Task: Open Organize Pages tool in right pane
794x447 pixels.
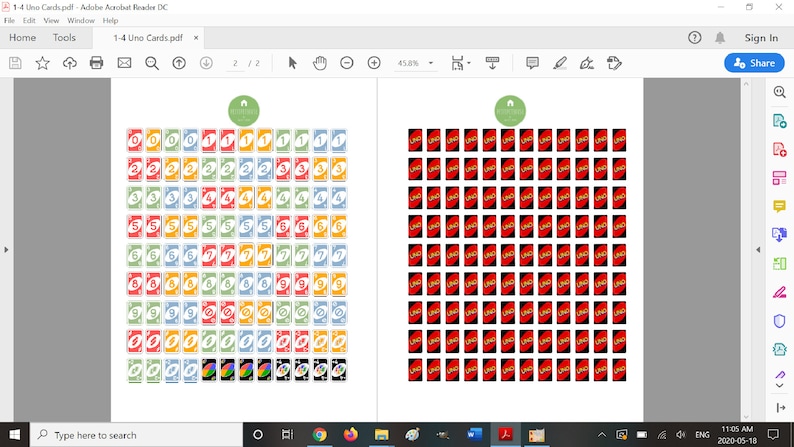Action: coord(779,263)
